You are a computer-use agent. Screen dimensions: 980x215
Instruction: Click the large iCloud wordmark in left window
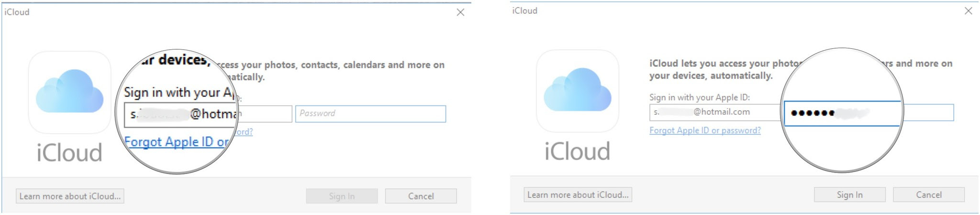pos(69,152)
